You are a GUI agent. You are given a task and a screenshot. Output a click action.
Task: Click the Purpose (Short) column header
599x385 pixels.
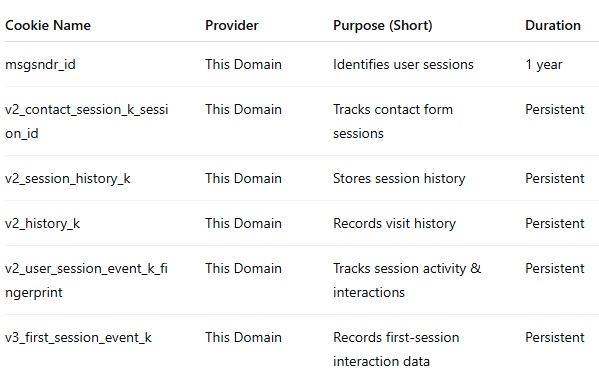(382, 26)
